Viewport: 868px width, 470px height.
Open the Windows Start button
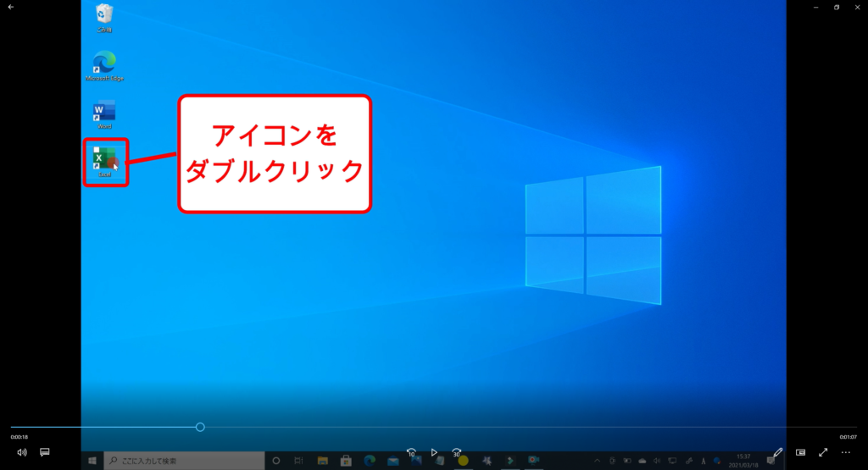pos(92,461)
